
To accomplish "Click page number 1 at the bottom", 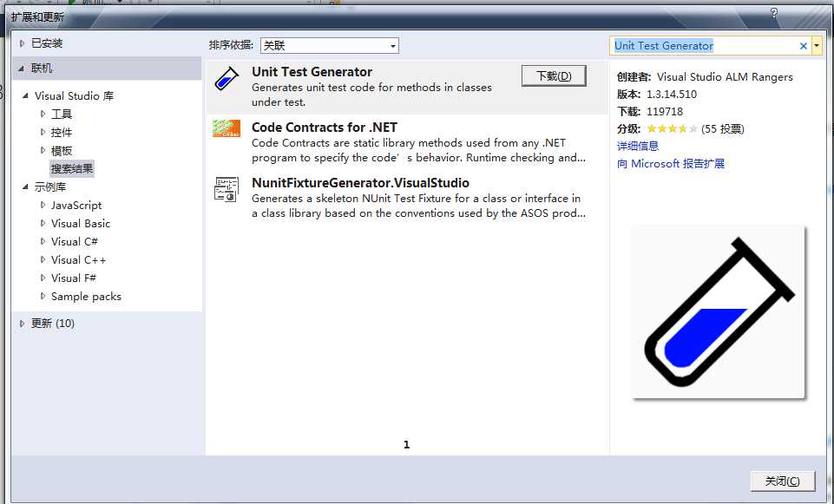I will [x=406, y=444].
